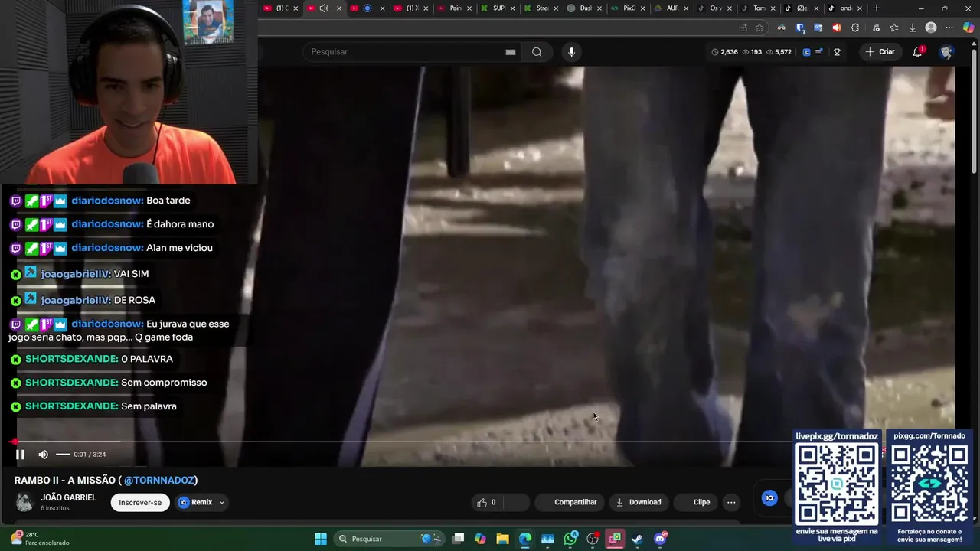Open Windows Start menu
Viewport: 980px width, 551px height.
point(321,539)
